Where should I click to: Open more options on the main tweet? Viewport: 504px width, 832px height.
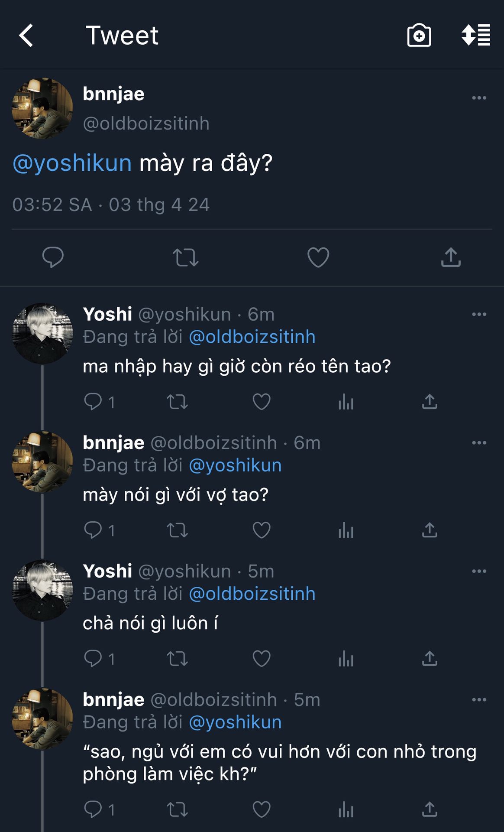(479, 98)
